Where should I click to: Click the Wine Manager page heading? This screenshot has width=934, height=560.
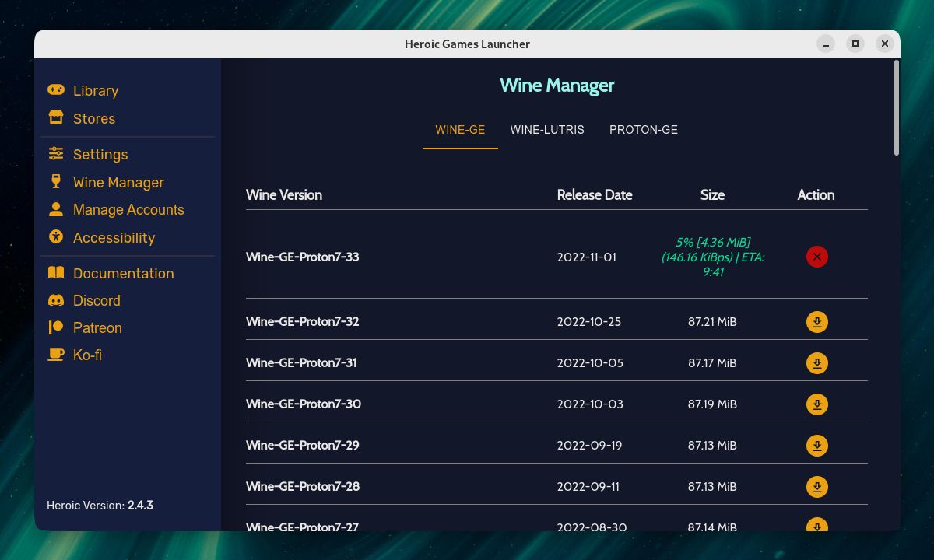[x=557, y=85]
